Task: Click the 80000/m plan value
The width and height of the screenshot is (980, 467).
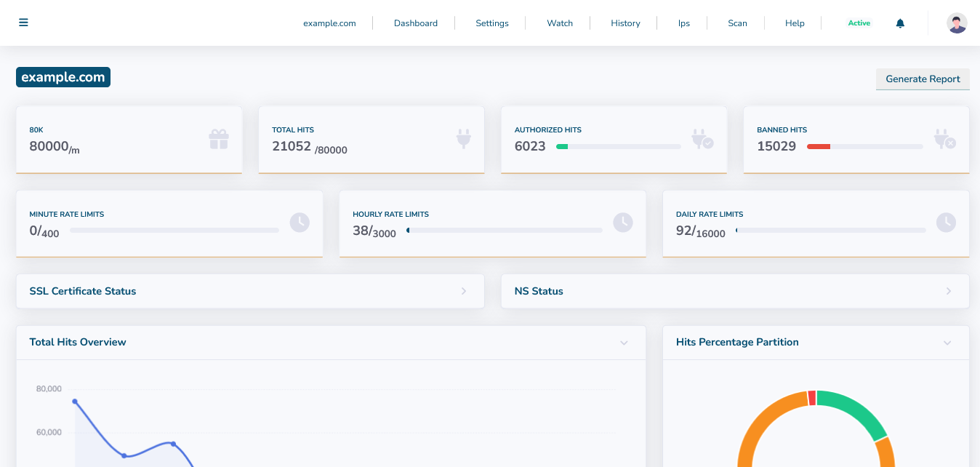Action: 55,147
